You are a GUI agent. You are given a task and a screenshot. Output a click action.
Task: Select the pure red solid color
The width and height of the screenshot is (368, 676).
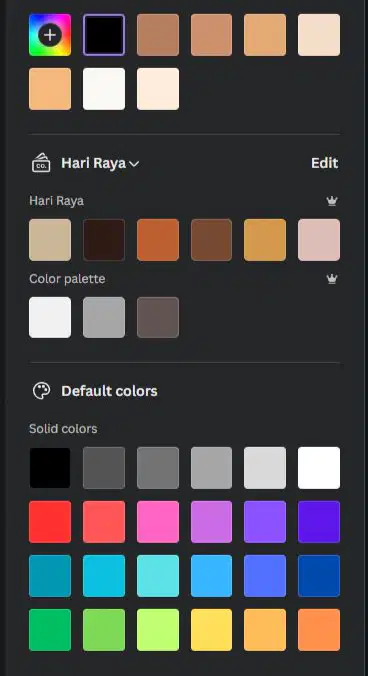click(50, 522)
